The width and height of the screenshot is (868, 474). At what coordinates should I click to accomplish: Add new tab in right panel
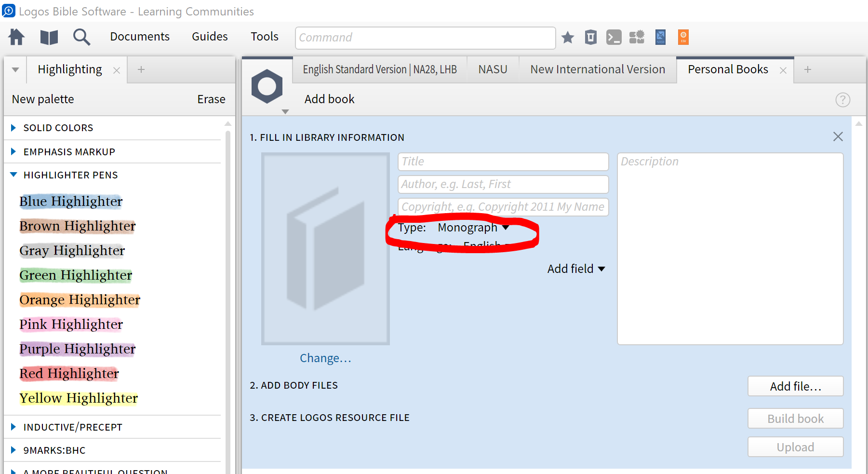pyautogui.click(x=808, y=69)
